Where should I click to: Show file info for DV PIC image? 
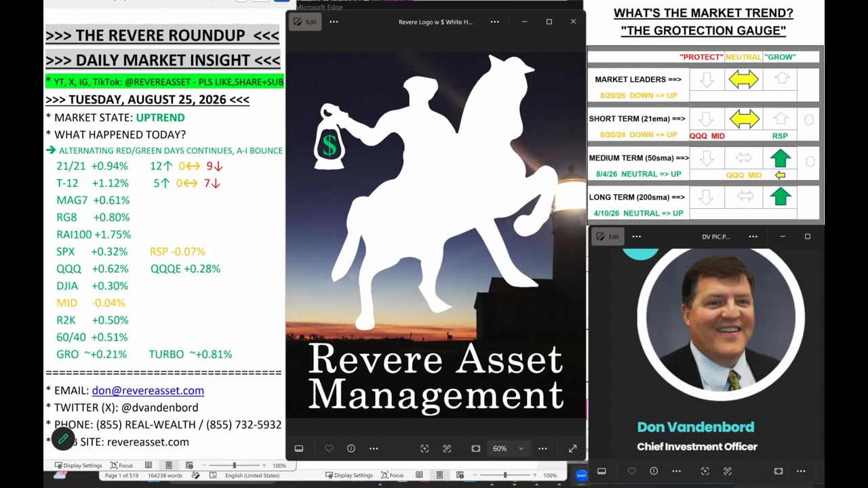pos(654,471)
